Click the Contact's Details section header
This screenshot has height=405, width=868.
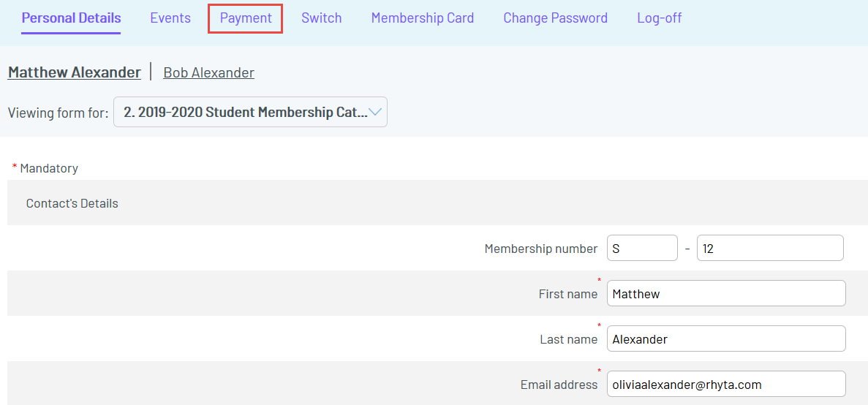(x=72, y=203)
